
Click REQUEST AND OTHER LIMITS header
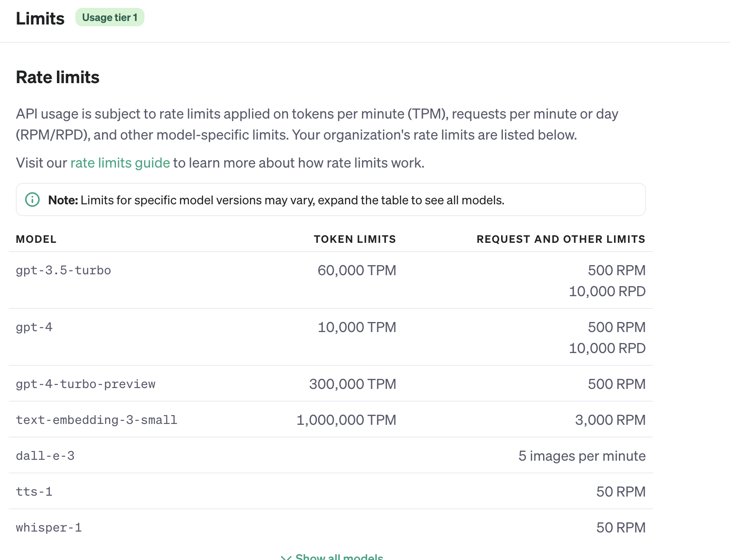pyautogui.click(x=561, y=239)
